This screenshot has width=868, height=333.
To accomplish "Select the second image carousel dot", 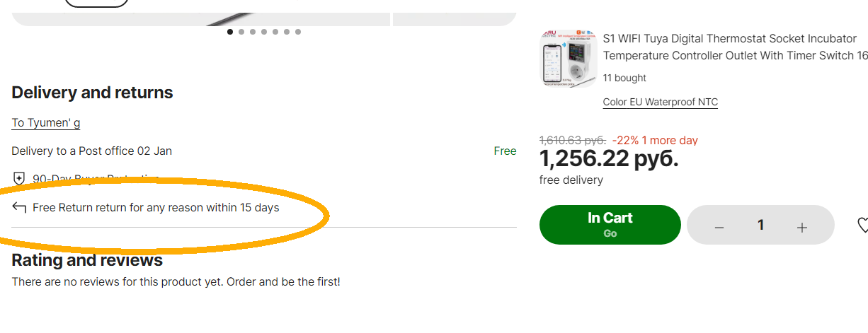I will pos(242,32).
